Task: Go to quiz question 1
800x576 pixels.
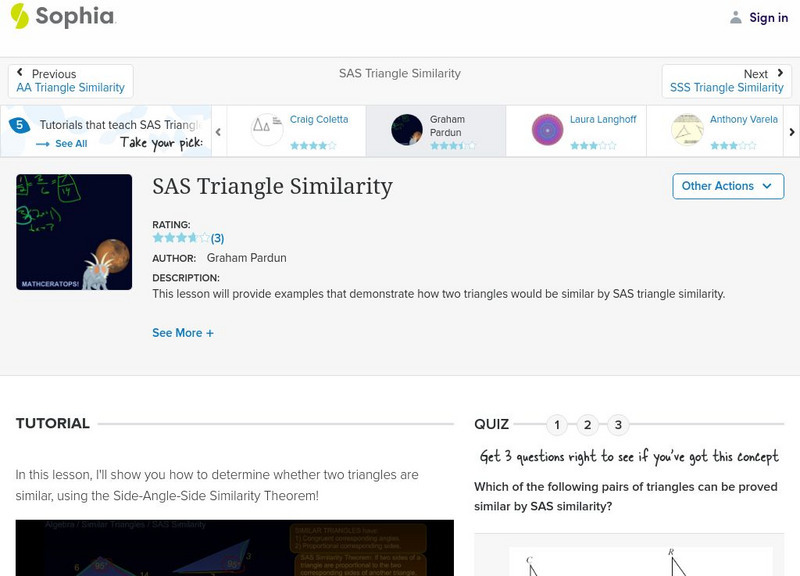Action: click(x=557, y=425)
